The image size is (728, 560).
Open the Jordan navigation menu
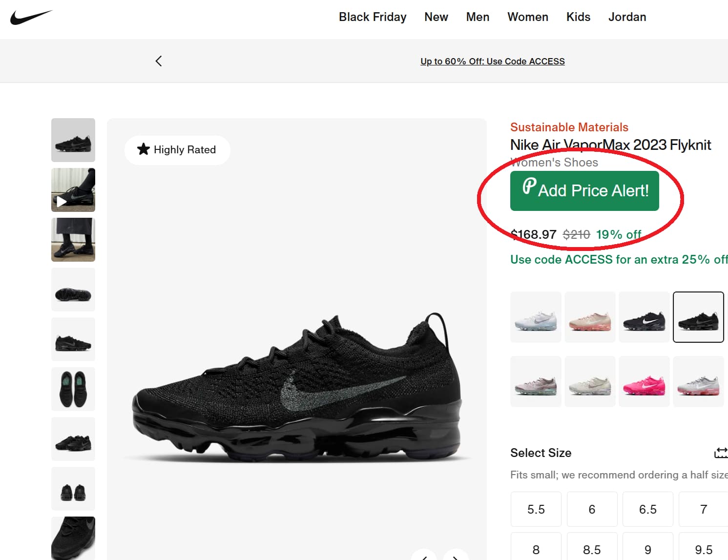[627, 17]
